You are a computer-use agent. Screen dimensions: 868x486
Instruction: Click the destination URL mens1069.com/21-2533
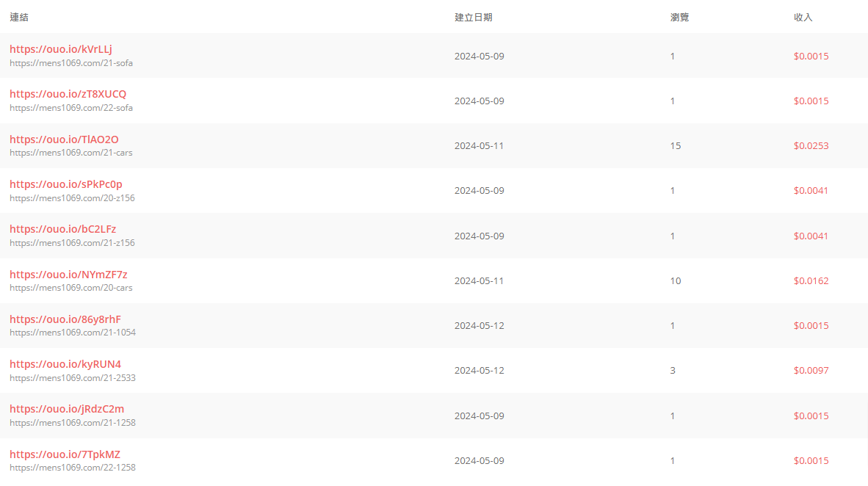(73, 378)
